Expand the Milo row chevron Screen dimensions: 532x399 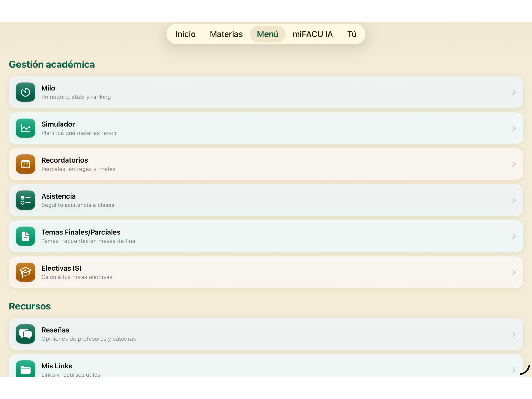tap(514, 92)
